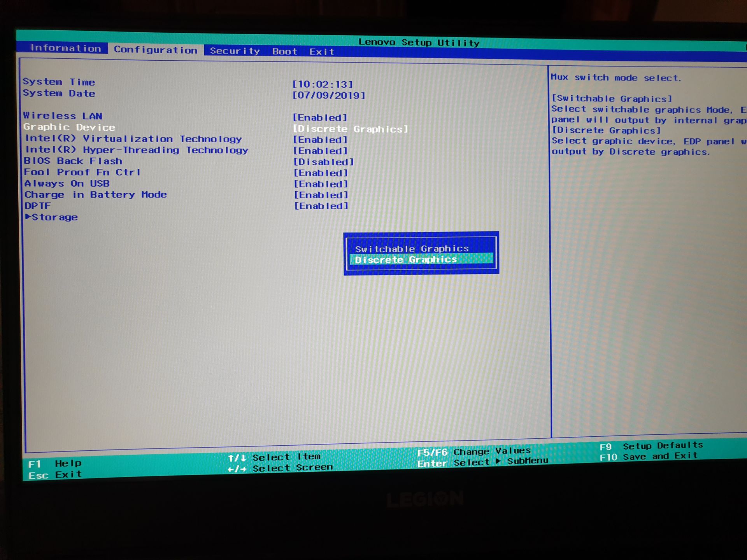Select Charge in Battery Mode label
The width and height of the screenshot is (747, 560).
point(96,194)
